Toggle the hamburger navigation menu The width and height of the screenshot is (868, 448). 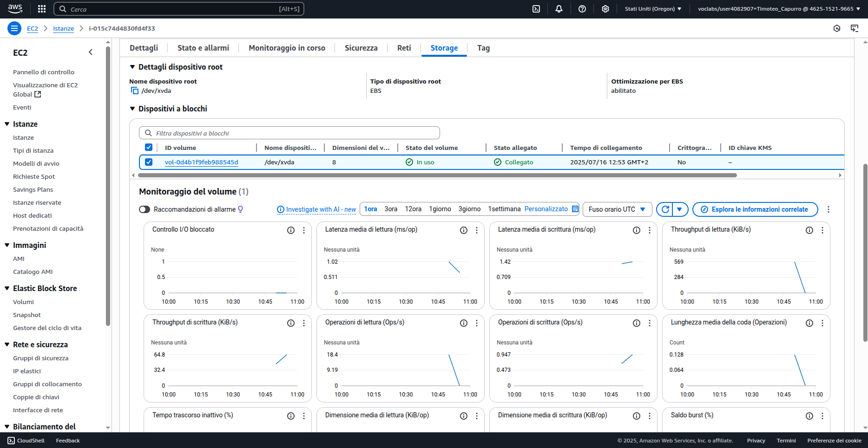[14, 28]
